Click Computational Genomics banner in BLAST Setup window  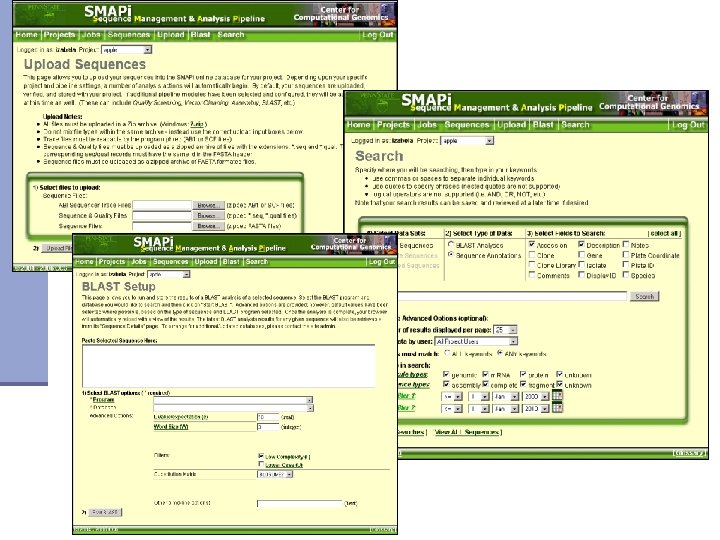coord(349,244)
